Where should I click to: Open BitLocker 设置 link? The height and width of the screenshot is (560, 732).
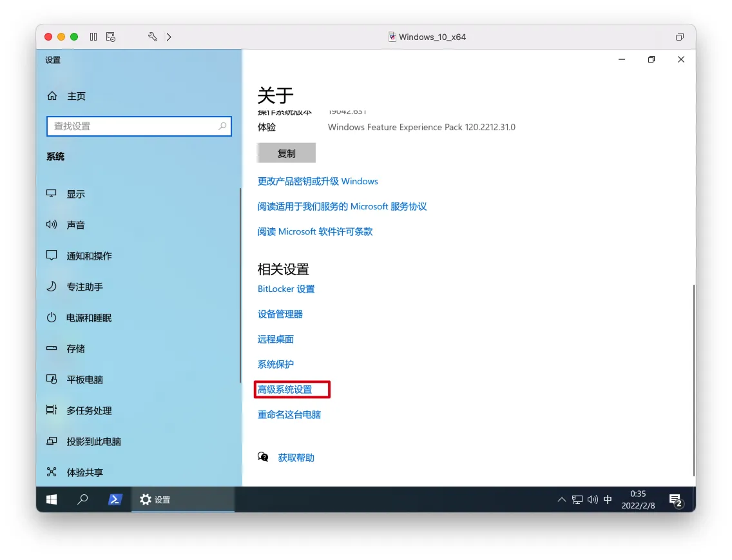[286, 289]
